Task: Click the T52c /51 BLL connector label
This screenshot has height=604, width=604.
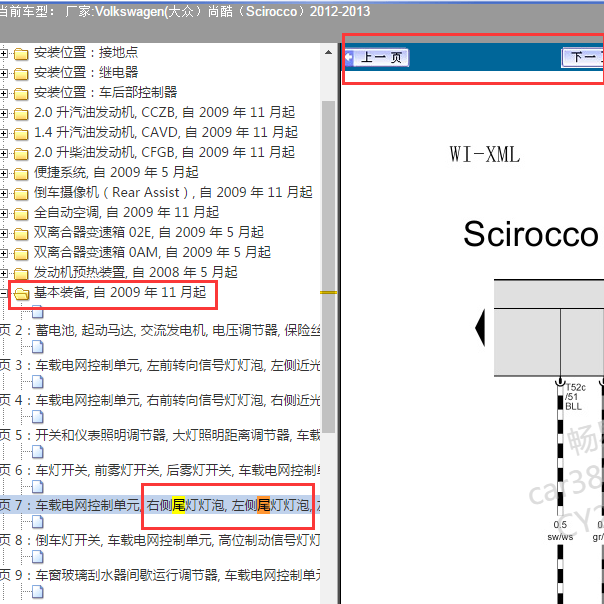Action: pyautogui.click(x=575, y=397)
